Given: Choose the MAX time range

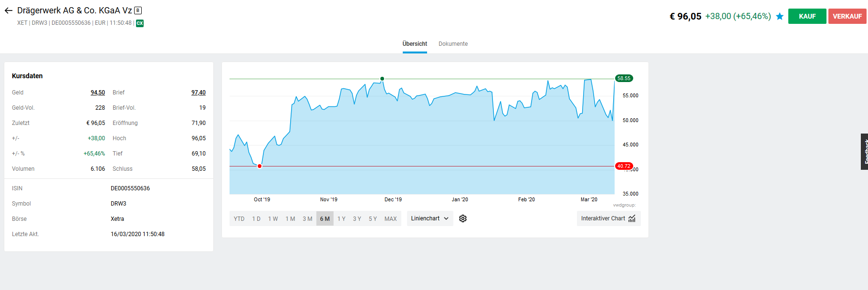Looking at the screenshot, I should [390, 219].
